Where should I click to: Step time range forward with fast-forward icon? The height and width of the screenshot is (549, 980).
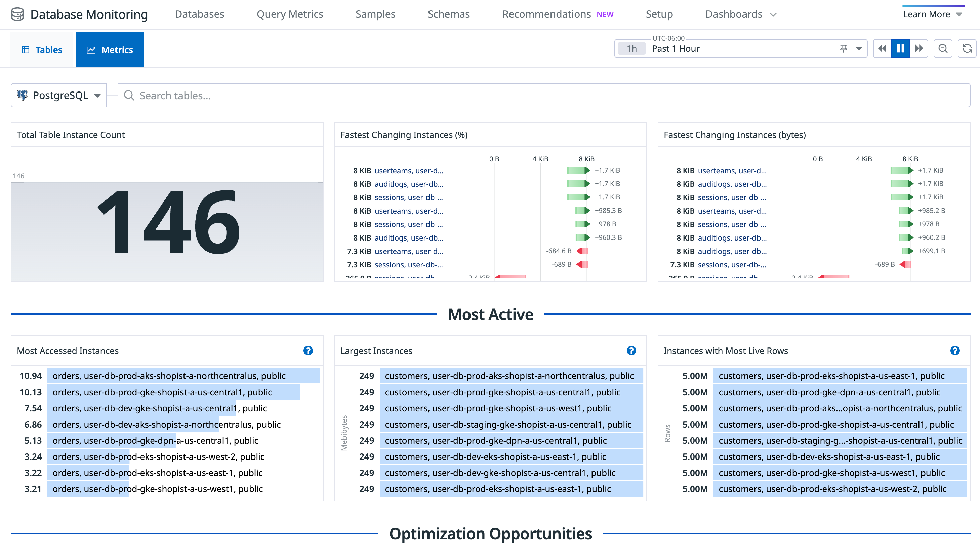point(919,49)
